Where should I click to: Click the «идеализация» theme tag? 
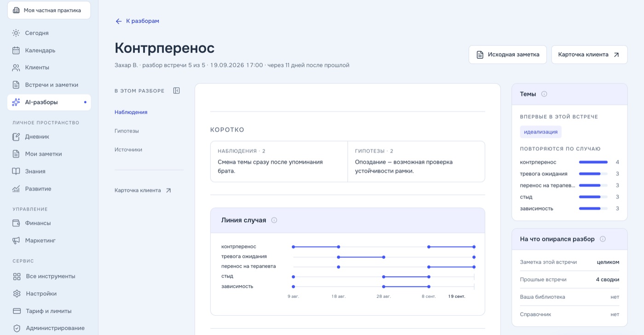click(x=540, y=132)
